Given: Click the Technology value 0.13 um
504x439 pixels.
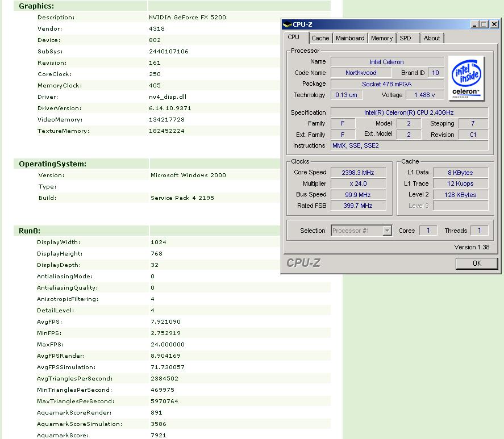Looking at the screenshot, I should (347, 95).
